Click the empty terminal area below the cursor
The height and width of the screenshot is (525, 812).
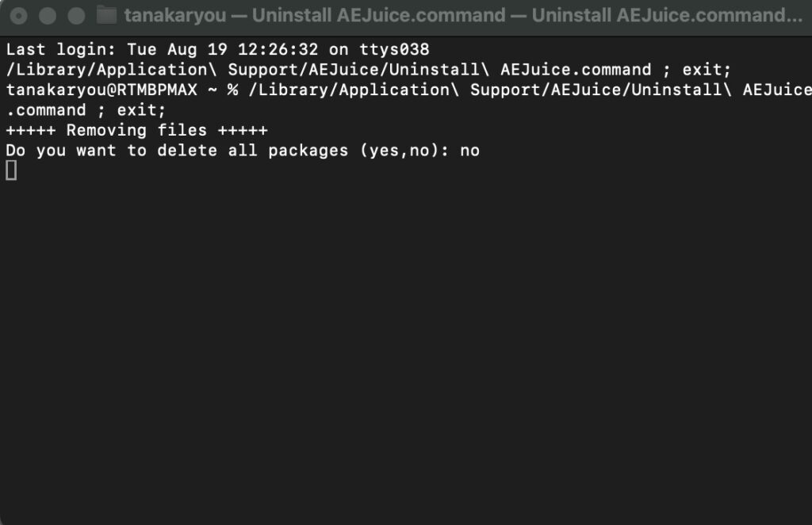pos(406,352)
